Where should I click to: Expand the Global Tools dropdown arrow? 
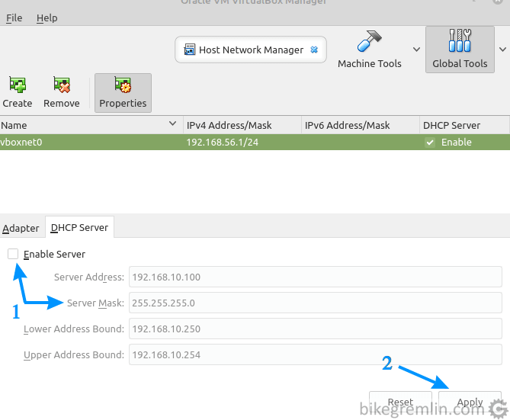tap(502, 50)
